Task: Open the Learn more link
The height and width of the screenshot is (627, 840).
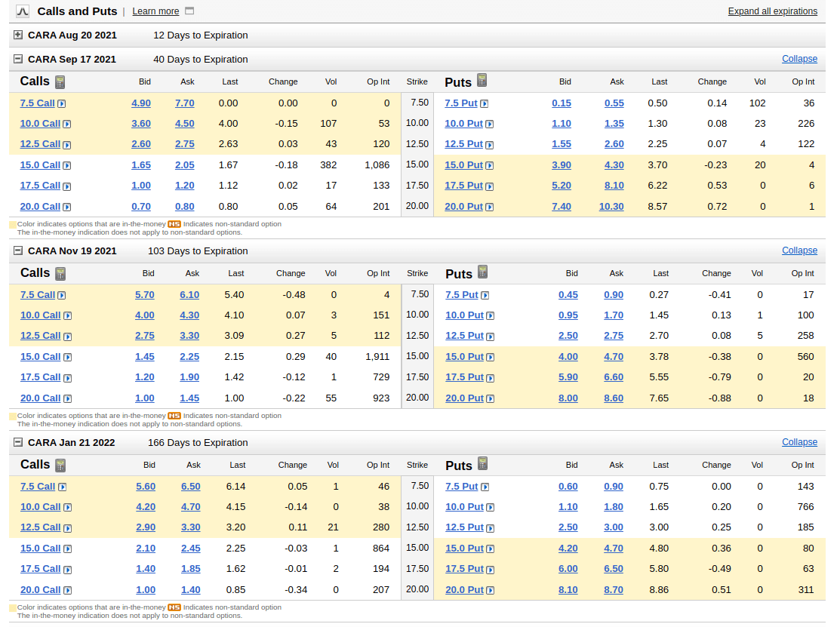Action: [x=155, y=11]
